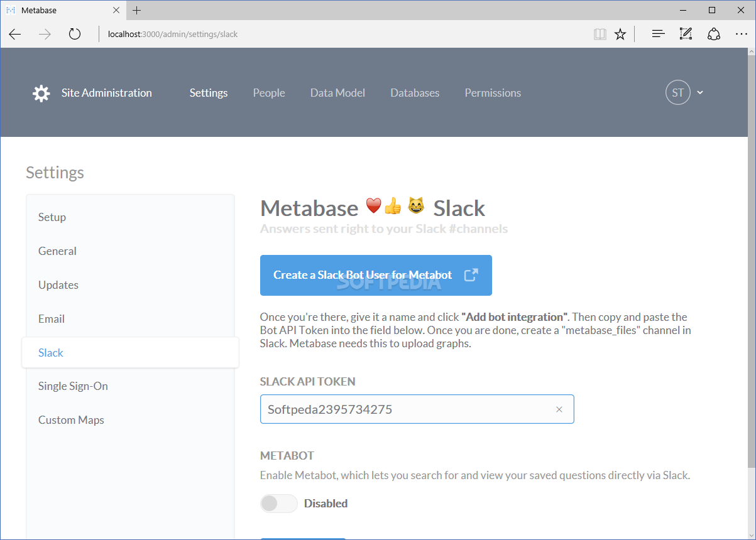Refresh the page with reload icon
Screen dimensions: 756x540
coord(75,34)
